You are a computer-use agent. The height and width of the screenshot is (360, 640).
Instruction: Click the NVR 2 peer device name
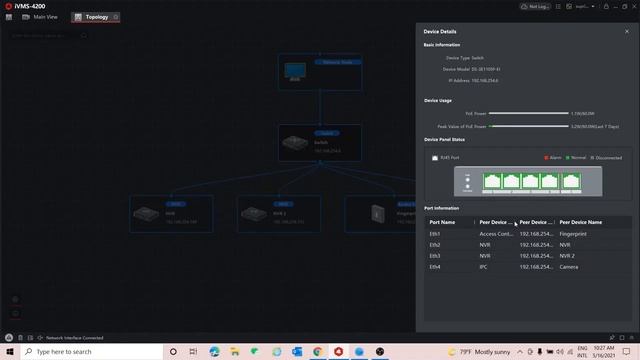[567, 256]
